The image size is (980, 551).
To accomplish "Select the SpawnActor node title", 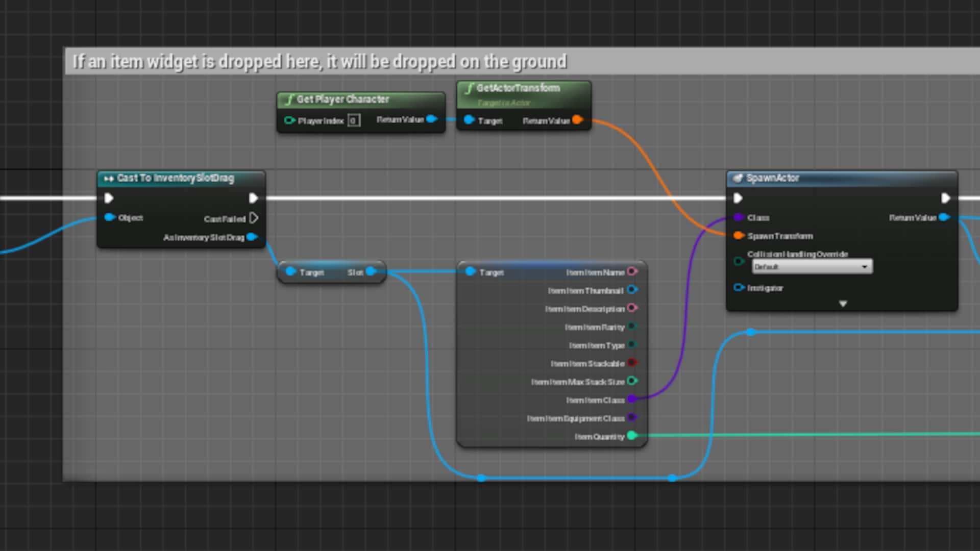I will tap(772, 178).
